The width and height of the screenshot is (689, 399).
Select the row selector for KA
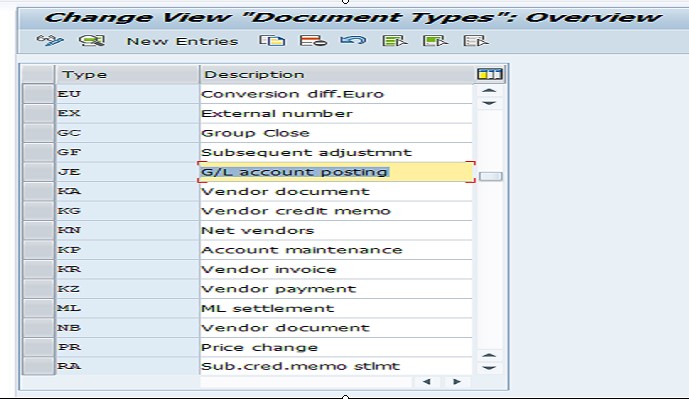click(x=38, y=191)
